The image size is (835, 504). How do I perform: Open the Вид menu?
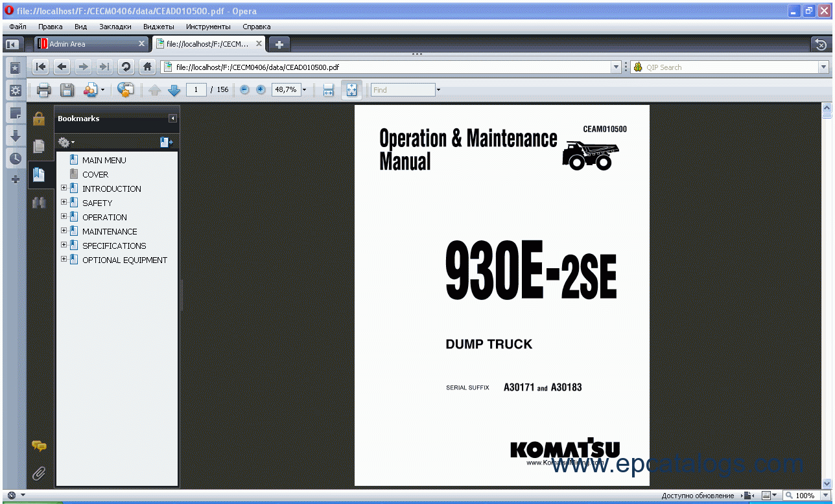click(x=80, y=27)
